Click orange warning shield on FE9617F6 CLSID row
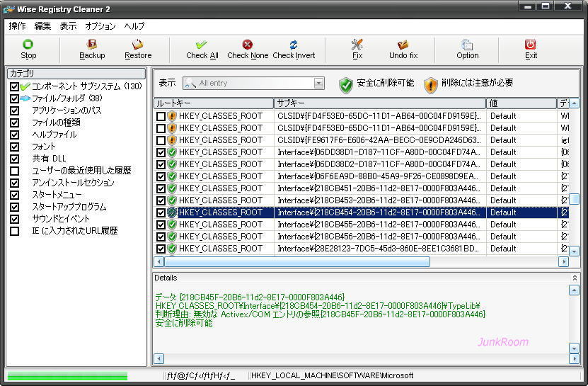588x386 pixels. [172, 140]
